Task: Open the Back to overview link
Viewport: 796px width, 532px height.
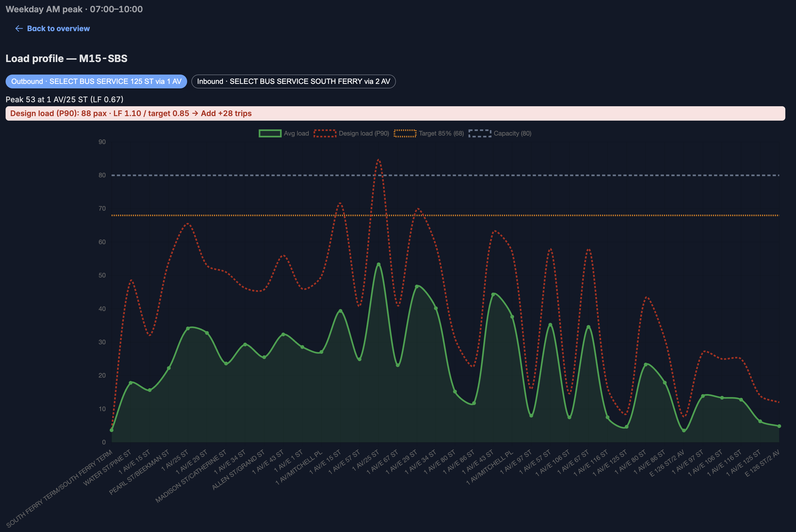Action: [x=58, y=28]
